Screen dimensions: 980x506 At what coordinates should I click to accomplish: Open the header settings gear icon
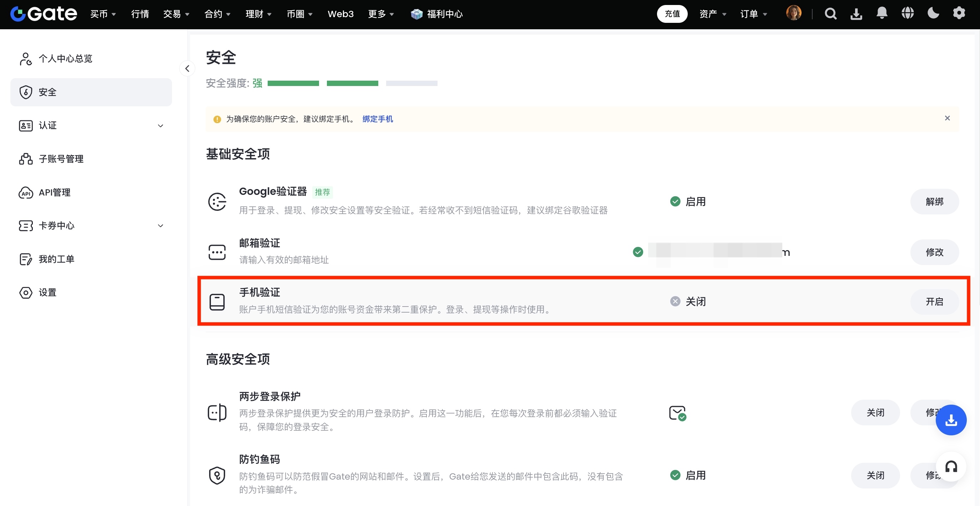959,13
